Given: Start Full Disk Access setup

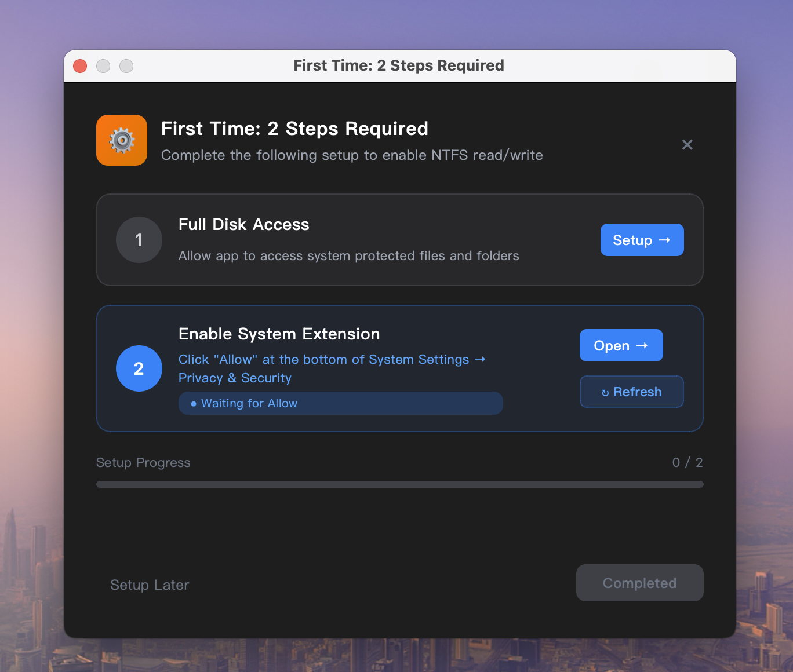Looking at the screenshot, I should point(642,240).
